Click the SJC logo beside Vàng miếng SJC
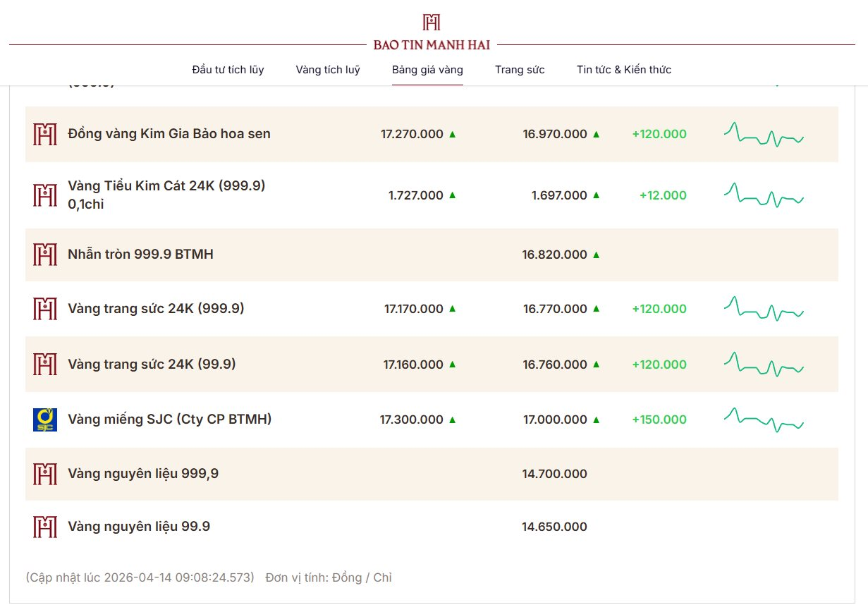 (45, 420)
